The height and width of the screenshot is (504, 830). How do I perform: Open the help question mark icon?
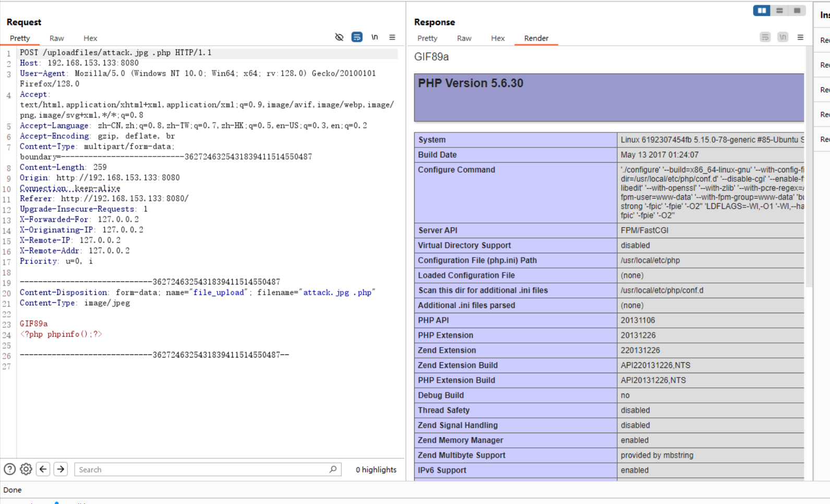(9, 469)
